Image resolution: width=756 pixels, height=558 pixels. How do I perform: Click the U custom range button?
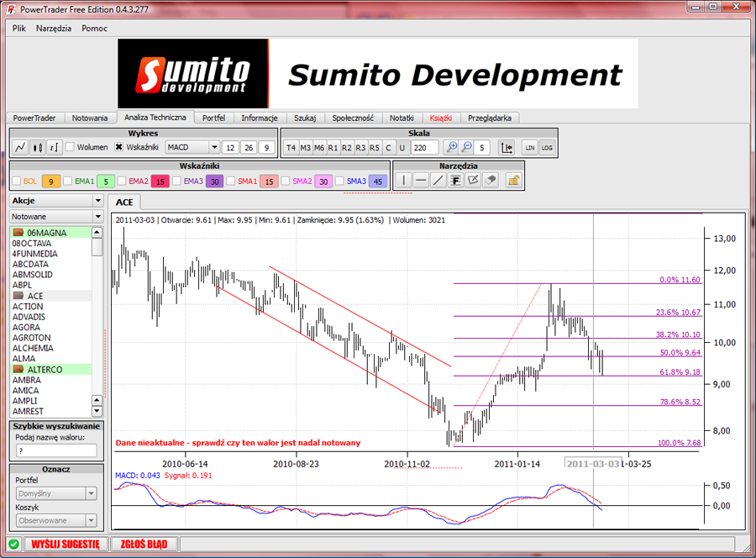[x=402, y=148]
